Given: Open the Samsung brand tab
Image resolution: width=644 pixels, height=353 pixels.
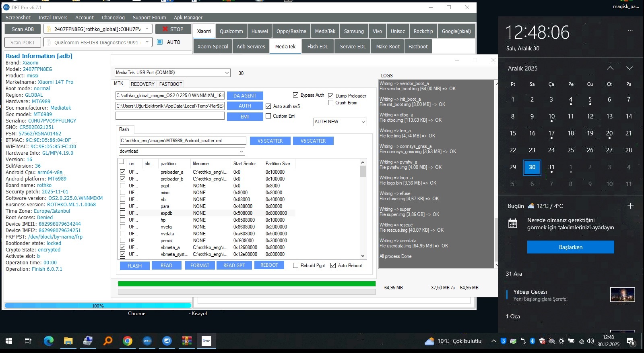Looking at the screenshot, I should [354, 31].
